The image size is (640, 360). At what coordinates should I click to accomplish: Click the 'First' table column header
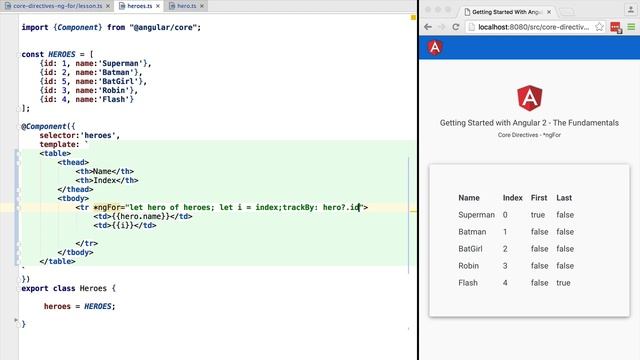539,198
